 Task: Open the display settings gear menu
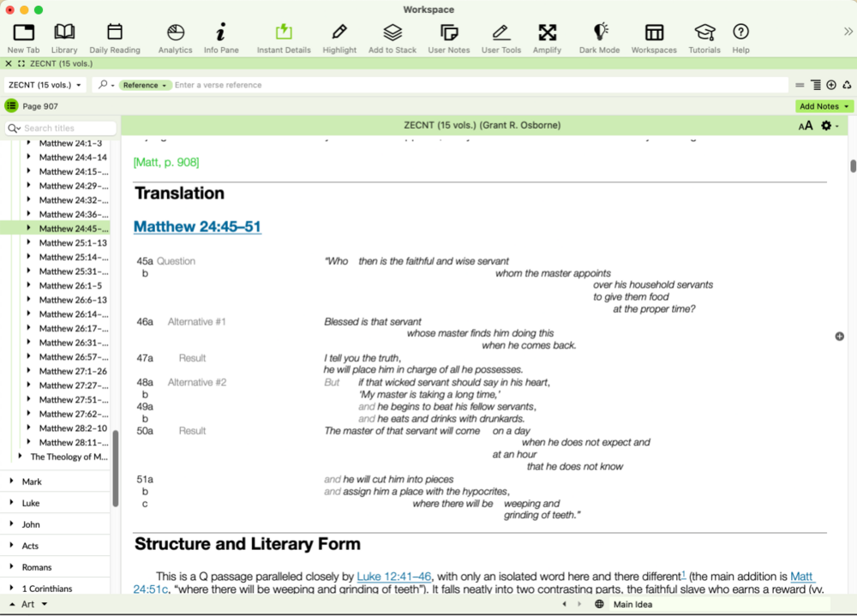(x=829, y=126)
